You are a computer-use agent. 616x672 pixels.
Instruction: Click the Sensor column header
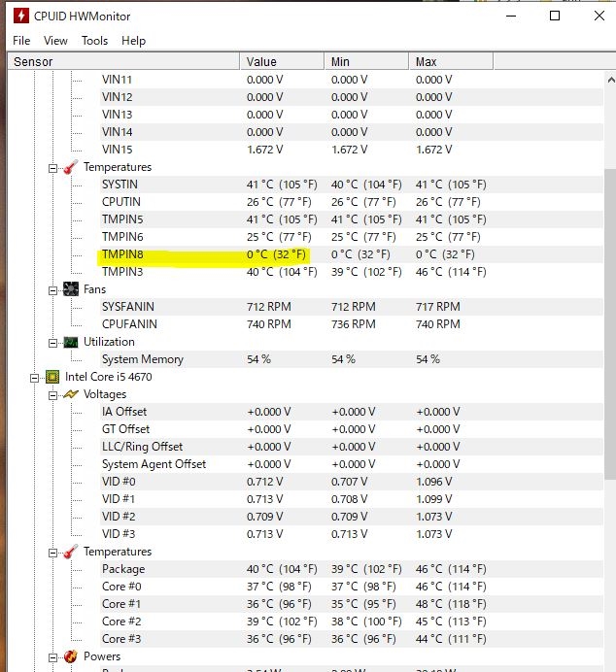(x=123, y=62)
